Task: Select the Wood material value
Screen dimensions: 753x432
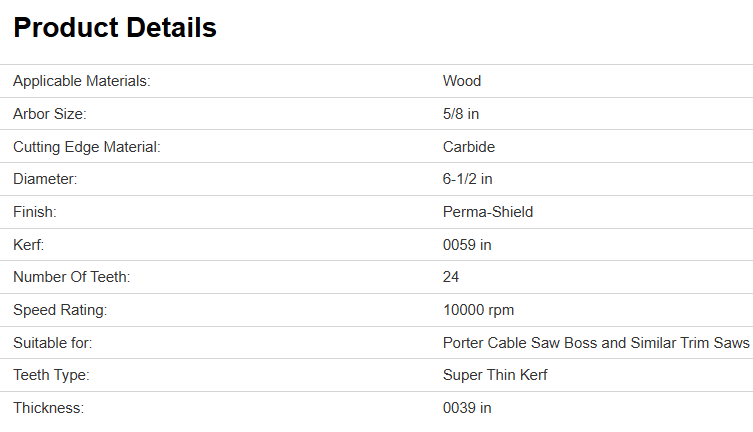Action: pos(462,81)
